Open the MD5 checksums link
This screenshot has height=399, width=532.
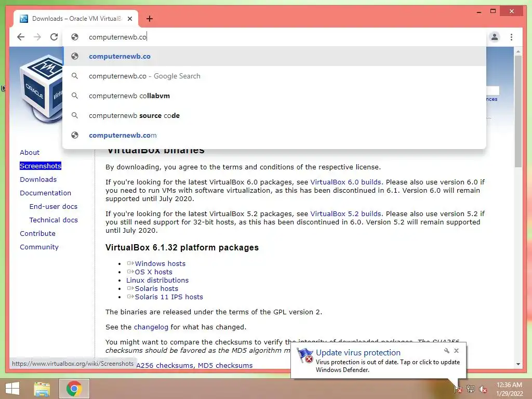[x=225, y=365]
